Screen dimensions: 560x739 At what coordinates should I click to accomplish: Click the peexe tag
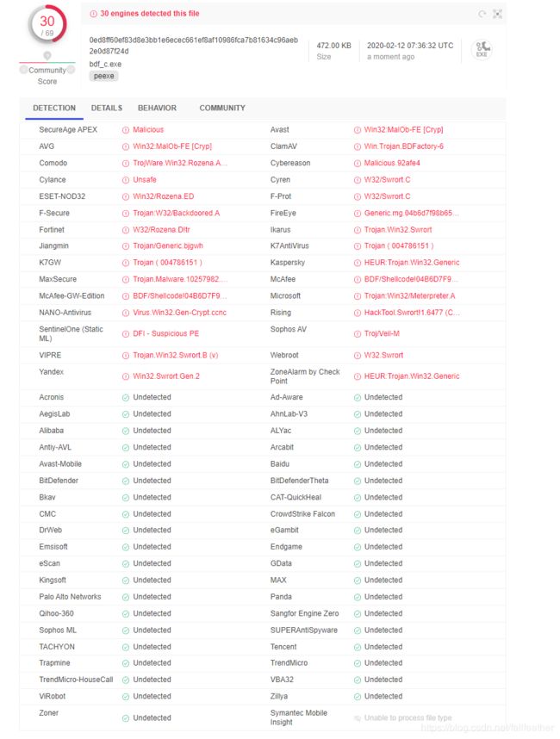103,76
